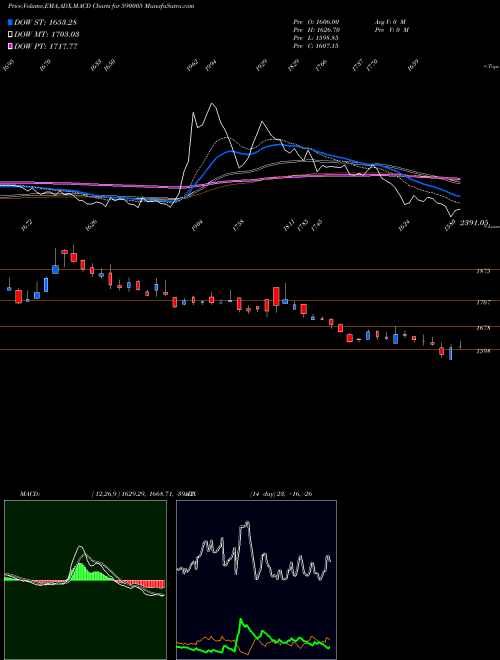
Task: Click the blue DOW ST legend swatch
Action: 10,22
